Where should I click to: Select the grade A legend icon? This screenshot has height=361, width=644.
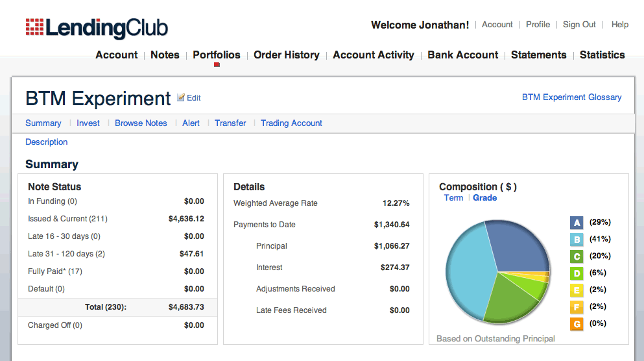(x=577, y=223)
